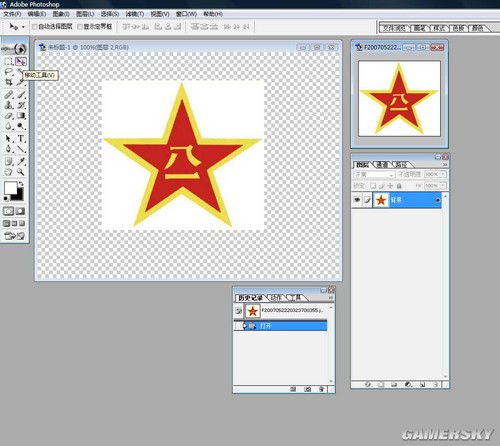Open the layer opacity slider arrow
Image resolution: width=500 pixels, height=446 pixels.
pyautogui.click(x=443, y=174)
